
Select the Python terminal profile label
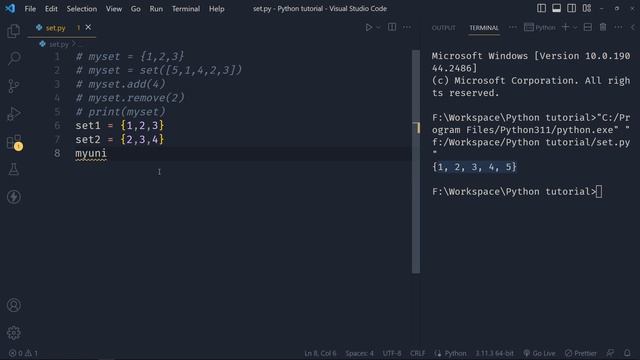(x=540, y=27)
